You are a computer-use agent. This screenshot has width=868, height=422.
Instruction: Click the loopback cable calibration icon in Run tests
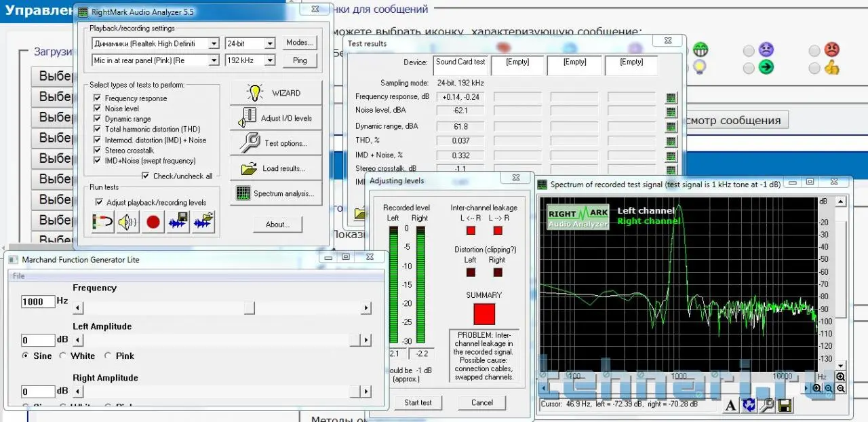tap(103, 223)
